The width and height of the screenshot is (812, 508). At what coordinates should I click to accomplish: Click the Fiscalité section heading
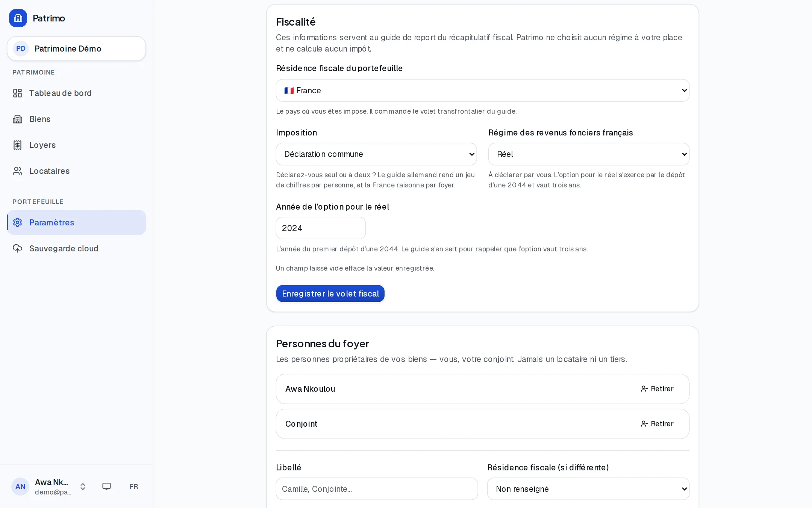296,22
